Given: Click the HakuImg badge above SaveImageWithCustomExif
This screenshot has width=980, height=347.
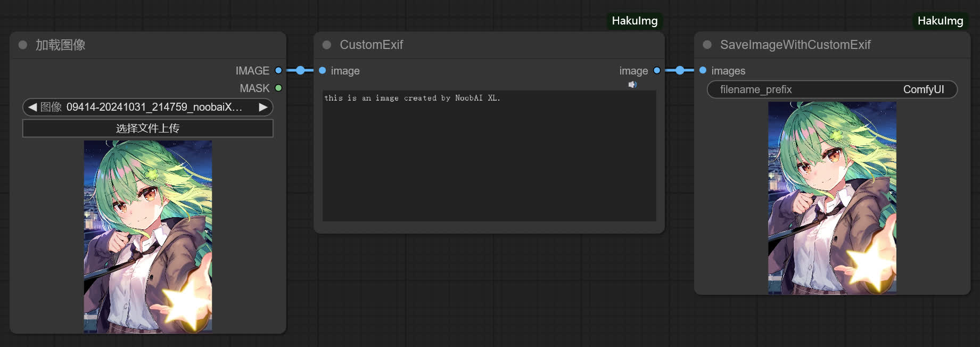Looking at the screenshot, I should pos(940,21).
